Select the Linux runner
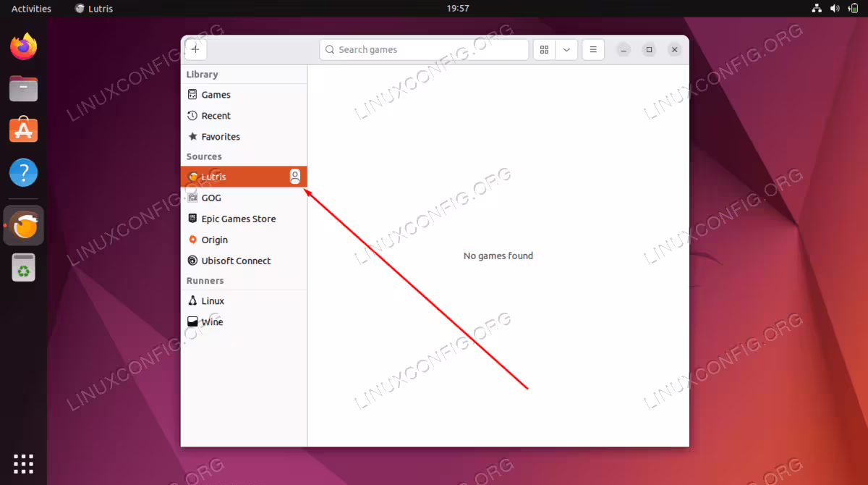Viewport: 868px width, 485px height. click(x=244, y=301)
